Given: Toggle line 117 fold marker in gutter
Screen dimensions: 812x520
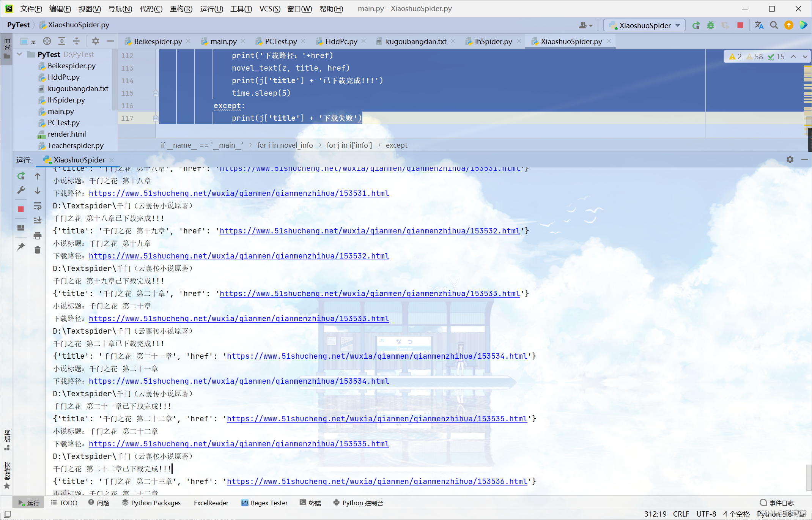Looking at the screenshot, I should point(156,118).
